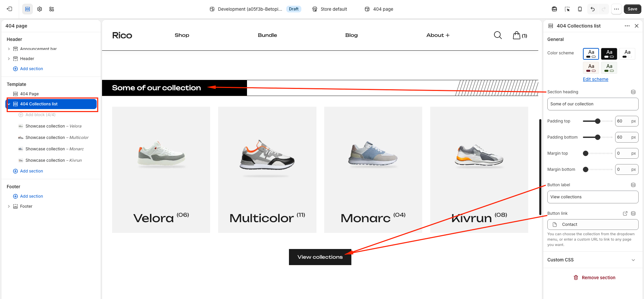The width and height of the screenshot is (644, 299).
Task: Adjust the Padding bottom slider
Action: pyautogui.click(x=597, y=137)
